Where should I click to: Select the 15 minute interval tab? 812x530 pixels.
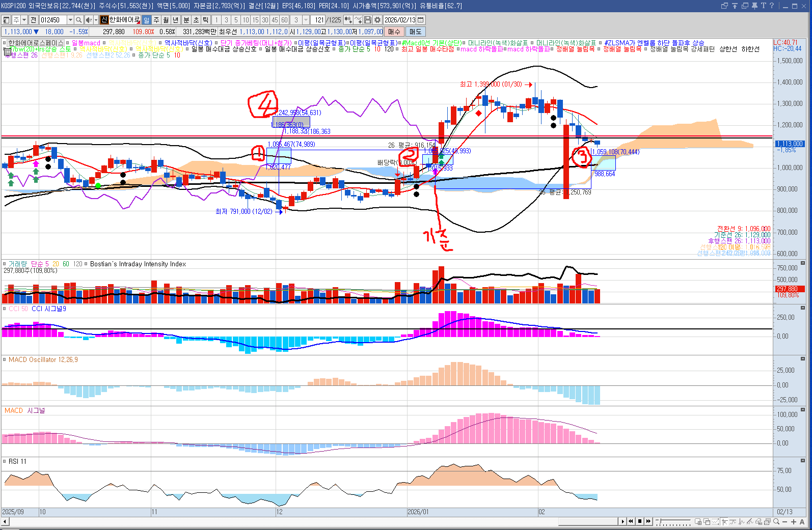(255, 20)
